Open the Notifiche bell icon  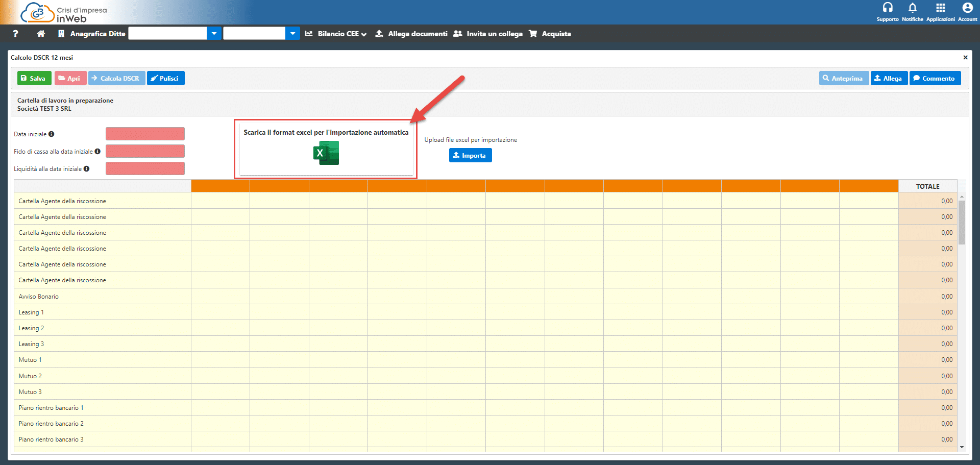click(912, 8)
